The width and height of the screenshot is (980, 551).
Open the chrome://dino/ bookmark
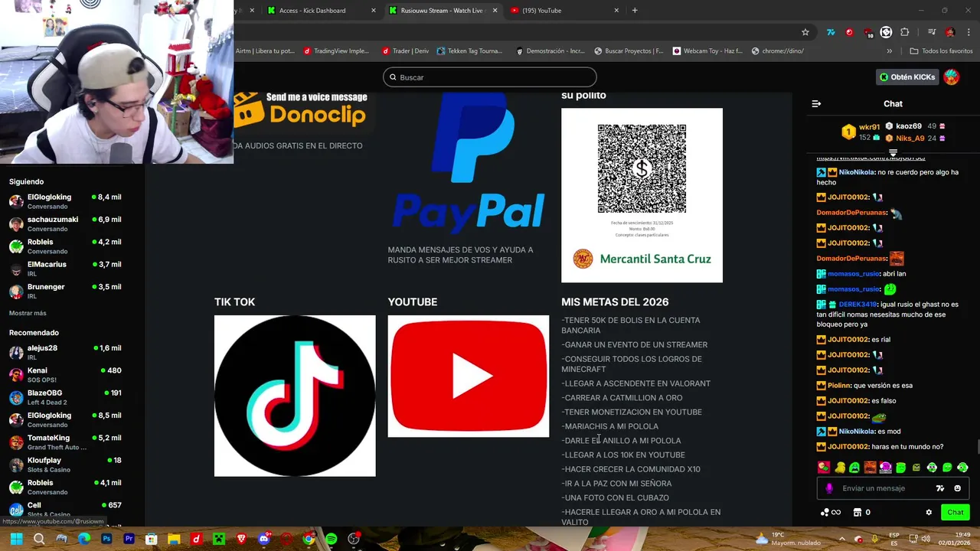777,51
